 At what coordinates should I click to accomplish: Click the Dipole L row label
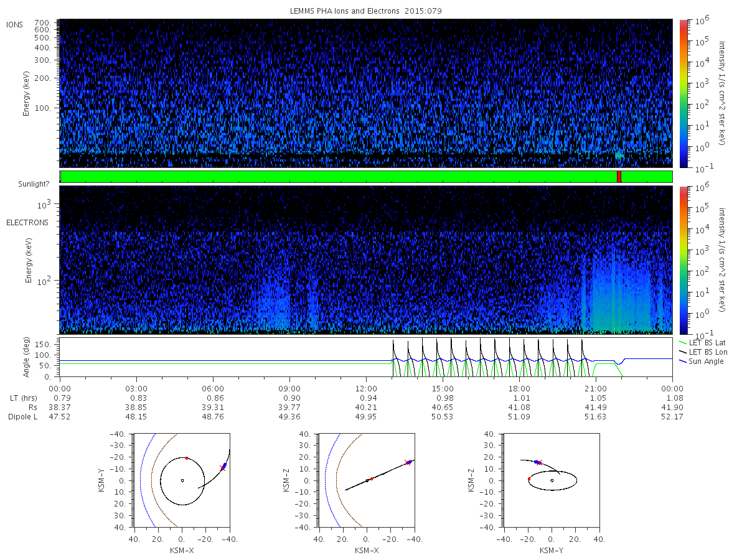click(22, 416)
